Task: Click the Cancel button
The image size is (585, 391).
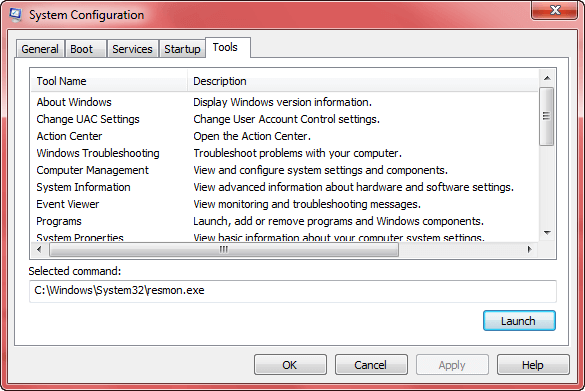Action: pos(371,365)
